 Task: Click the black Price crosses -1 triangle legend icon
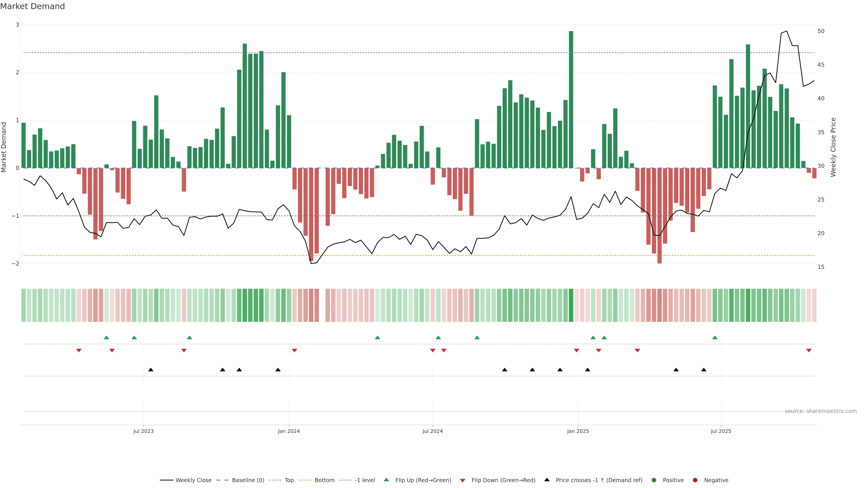click(x=547, y=480)
